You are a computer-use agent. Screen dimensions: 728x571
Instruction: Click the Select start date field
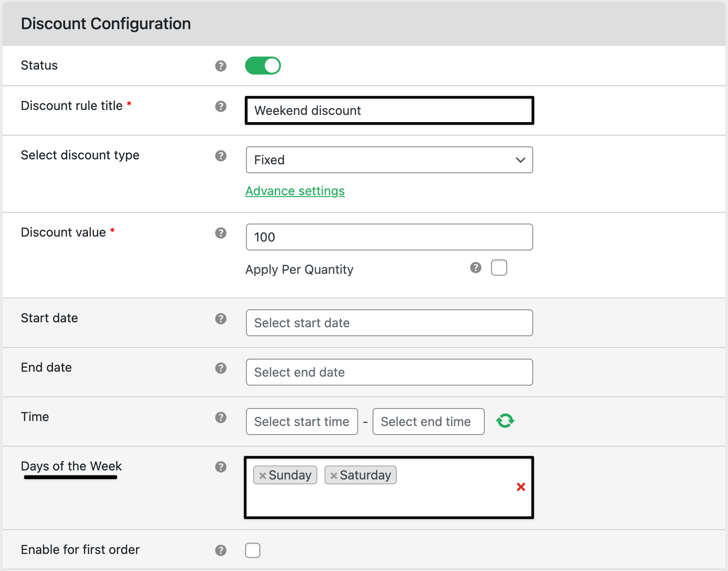pos(389,323)
